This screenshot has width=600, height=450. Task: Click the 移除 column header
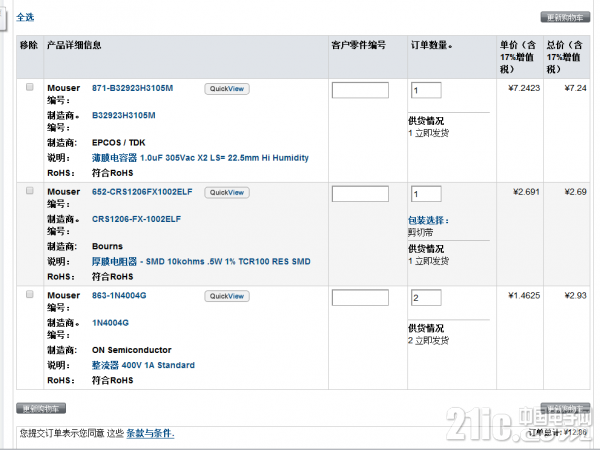click(x=29, y=45)
